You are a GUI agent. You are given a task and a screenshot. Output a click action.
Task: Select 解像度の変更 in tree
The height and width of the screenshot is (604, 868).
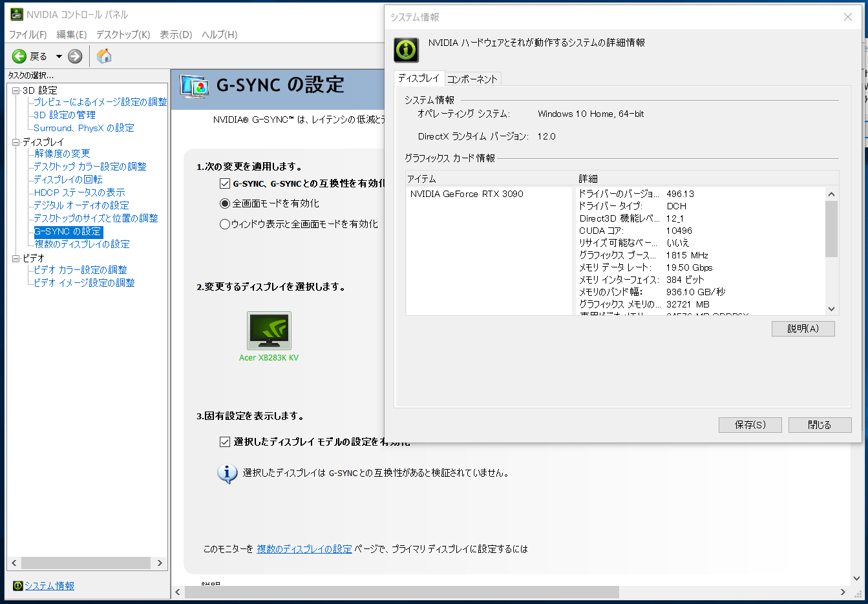62,154
